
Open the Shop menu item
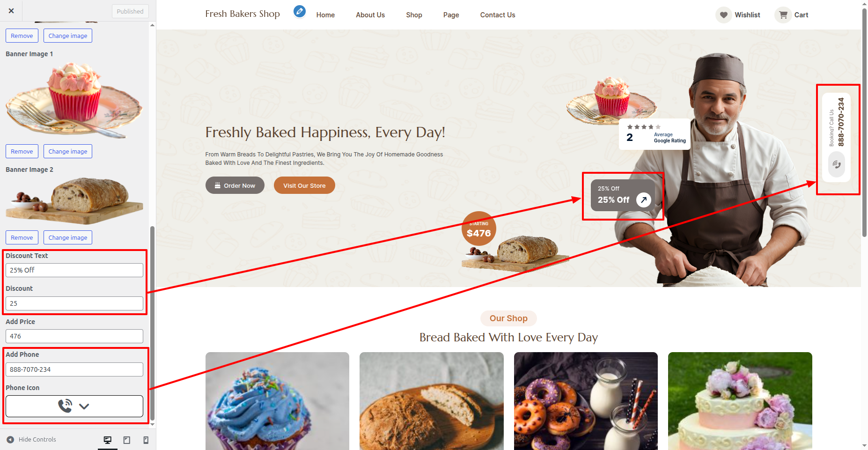point(414,15)
